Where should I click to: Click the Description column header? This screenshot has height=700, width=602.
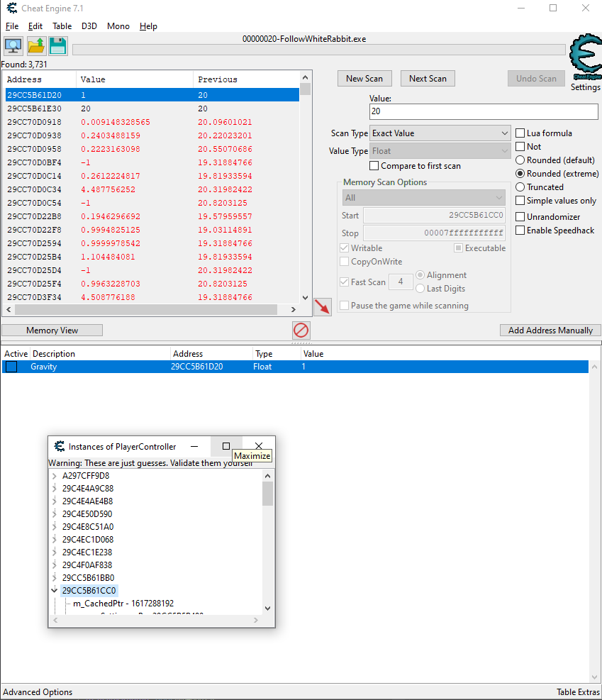(x=101, y=354)
